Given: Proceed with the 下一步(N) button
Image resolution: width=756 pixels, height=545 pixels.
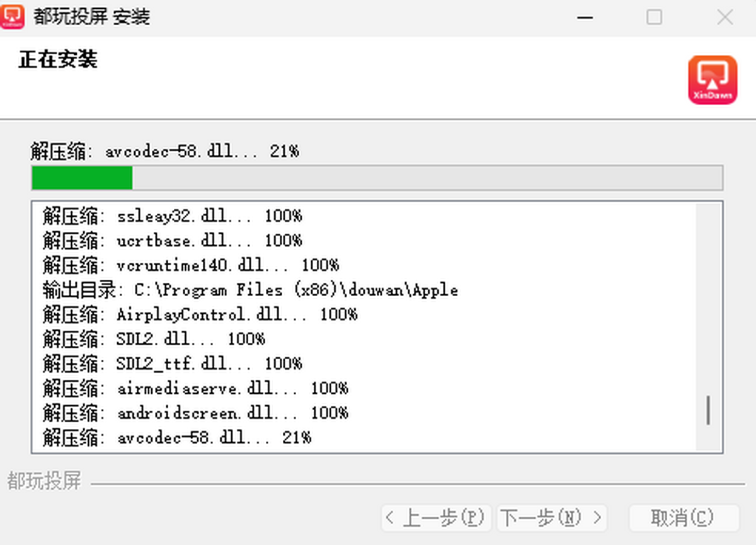Looking at the screenshot, I should coord(553,518).
